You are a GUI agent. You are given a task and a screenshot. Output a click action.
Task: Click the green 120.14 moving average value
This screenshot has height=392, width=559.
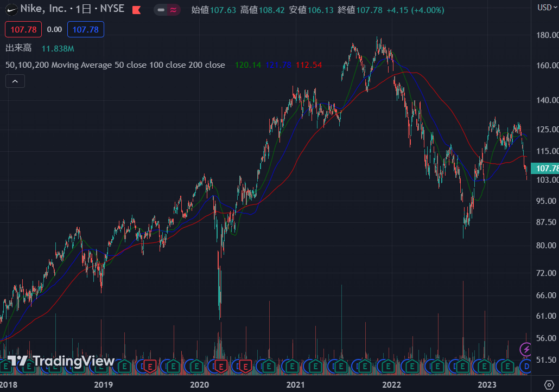(x=248, y=65)
